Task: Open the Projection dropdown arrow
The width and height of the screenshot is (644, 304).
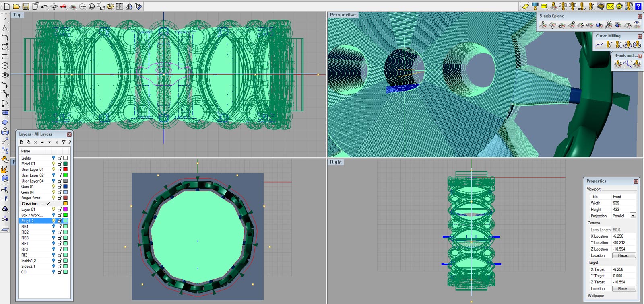Action: [x=633, y=216]
